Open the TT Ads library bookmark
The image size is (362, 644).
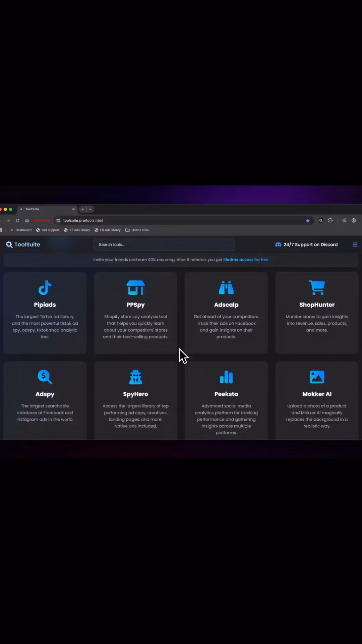(x=77, y=230)
